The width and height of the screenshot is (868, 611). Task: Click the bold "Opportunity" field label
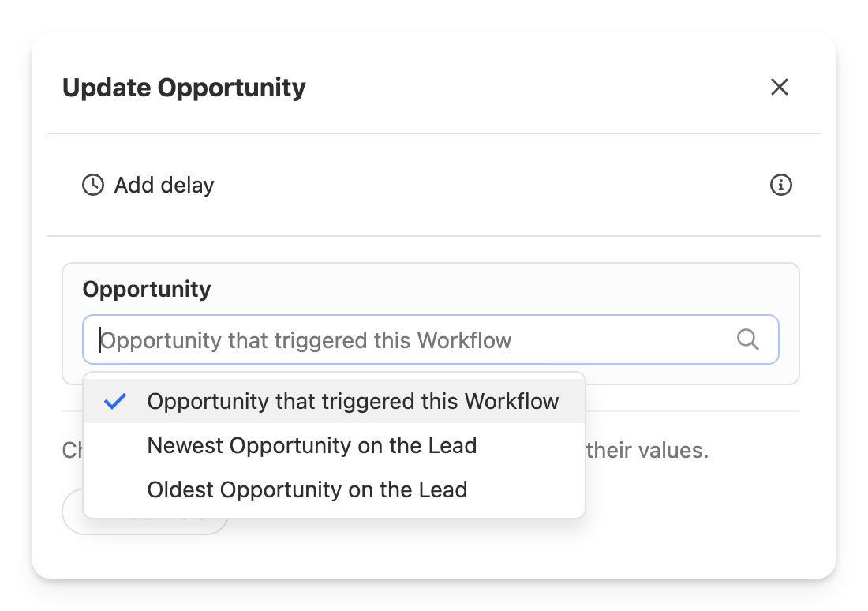[x=147, y=289]
